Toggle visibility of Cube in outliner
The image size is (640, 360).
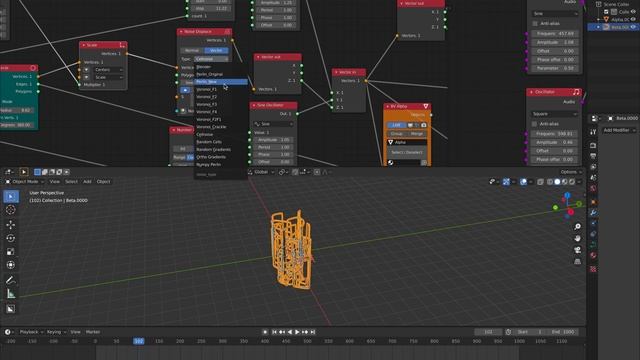pyautogui.click(x=633, y=12)
